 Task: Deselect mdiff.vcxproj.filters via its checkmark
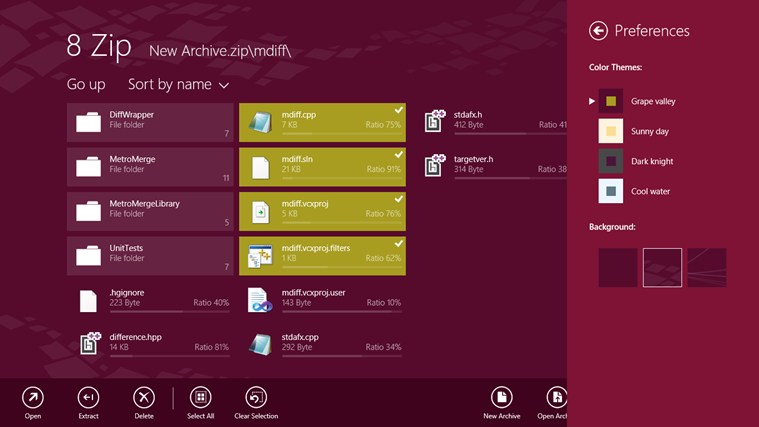click(398, 244)
